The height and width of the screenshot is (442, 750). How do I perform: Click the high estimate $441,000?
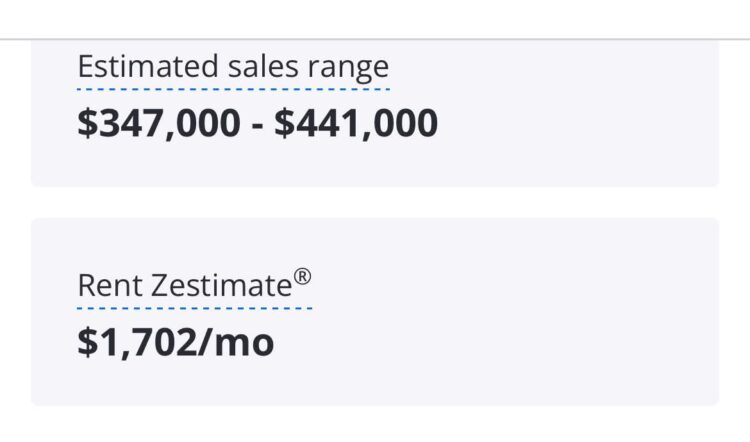pyautogui.click(x=356, y=123)
